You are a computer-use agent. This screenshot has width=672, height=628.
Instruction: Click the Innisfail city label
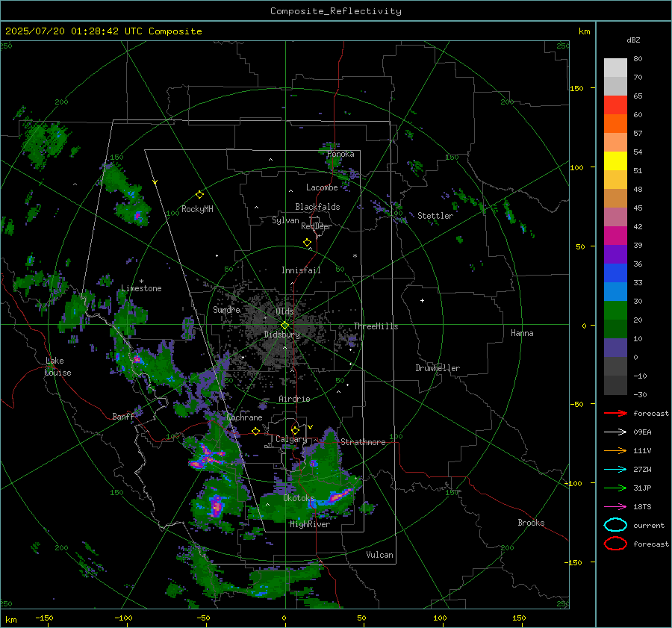coord(301,270)
